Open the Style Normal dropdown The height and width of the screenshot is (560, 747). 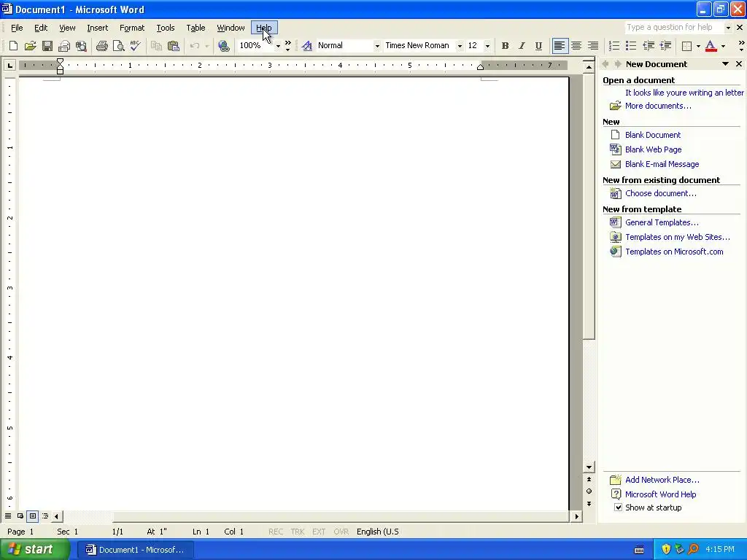377,46
